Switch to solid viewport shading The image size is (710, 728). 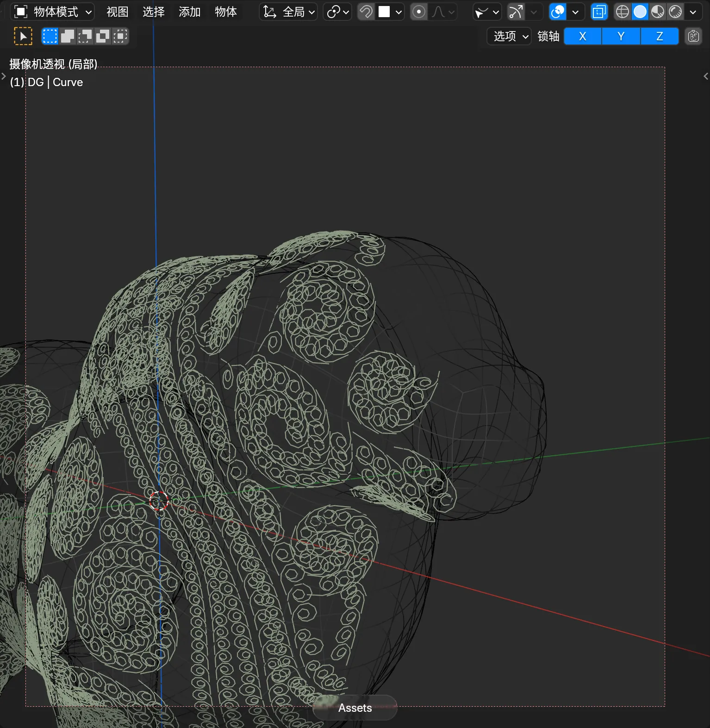tap(640, 12)
